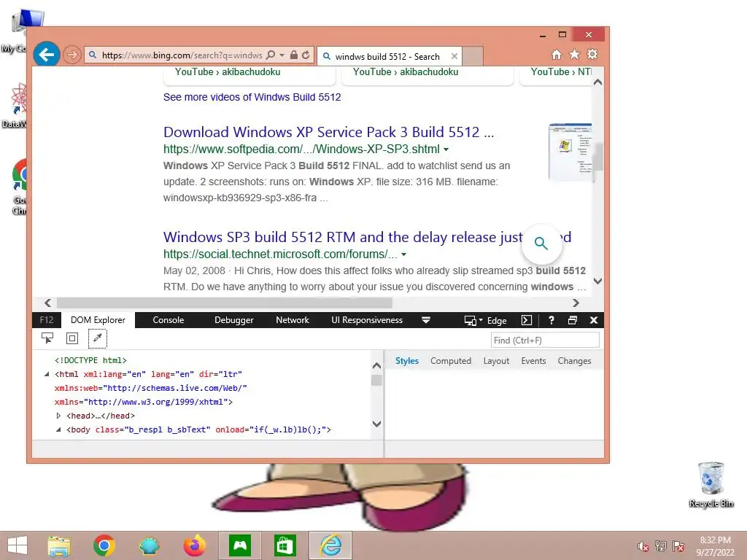Click the IE forward navigation button

(72, 55)
